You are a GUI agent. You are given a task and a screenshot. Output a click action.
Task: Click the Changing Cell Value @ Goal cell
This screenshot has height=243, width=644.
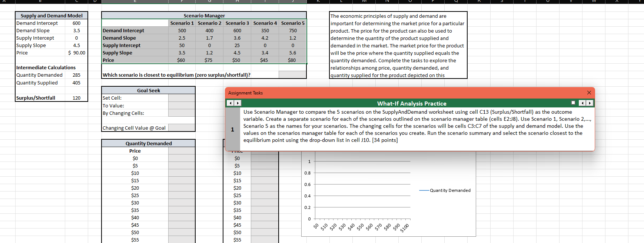point(182,128)
